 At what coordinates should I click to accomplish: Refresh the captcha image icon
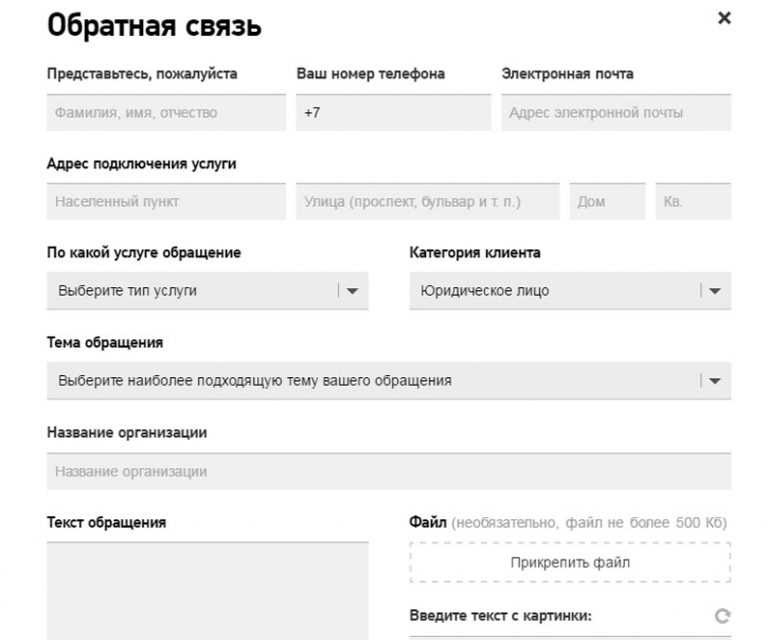[x=722, y=616]
